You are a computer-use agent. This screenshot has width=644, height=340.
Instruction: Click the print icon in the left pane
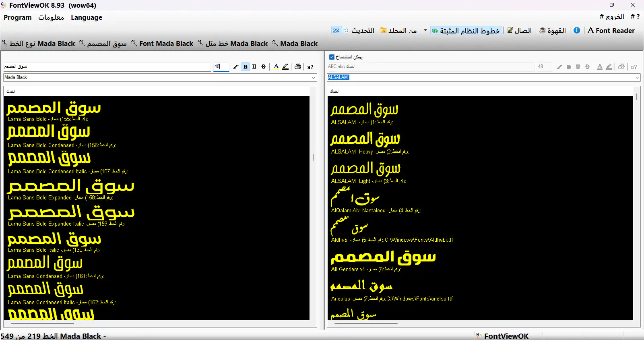(x=298, y=67)
